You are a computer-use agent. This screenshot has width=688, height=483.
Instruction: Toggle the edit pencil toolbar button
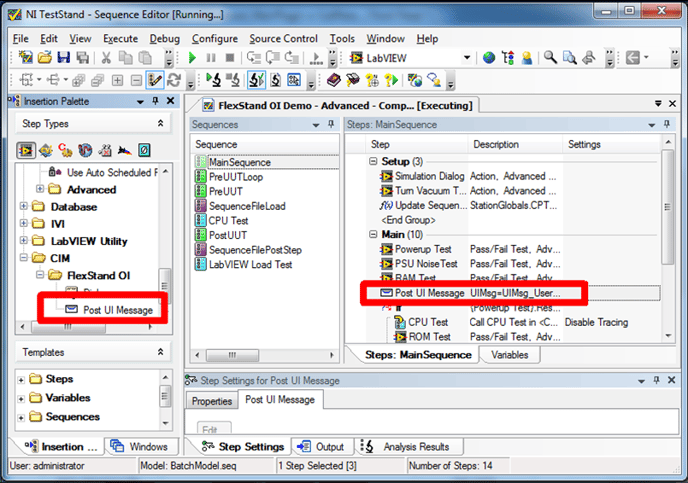(155, 80)
